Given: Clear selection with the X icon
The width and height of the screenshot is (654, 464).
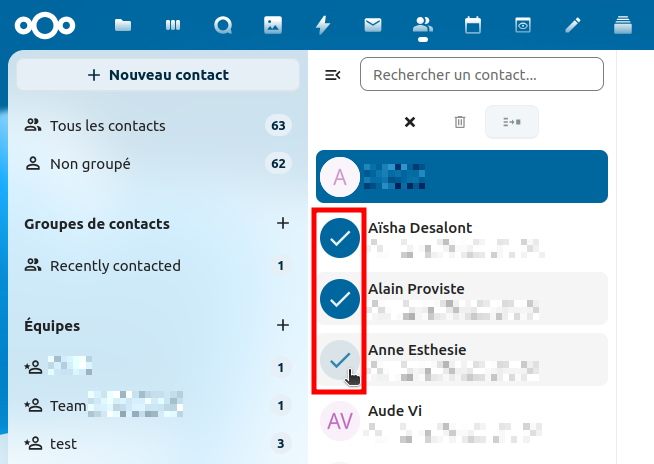Looking at the screenshot, I should coord(410,122).
